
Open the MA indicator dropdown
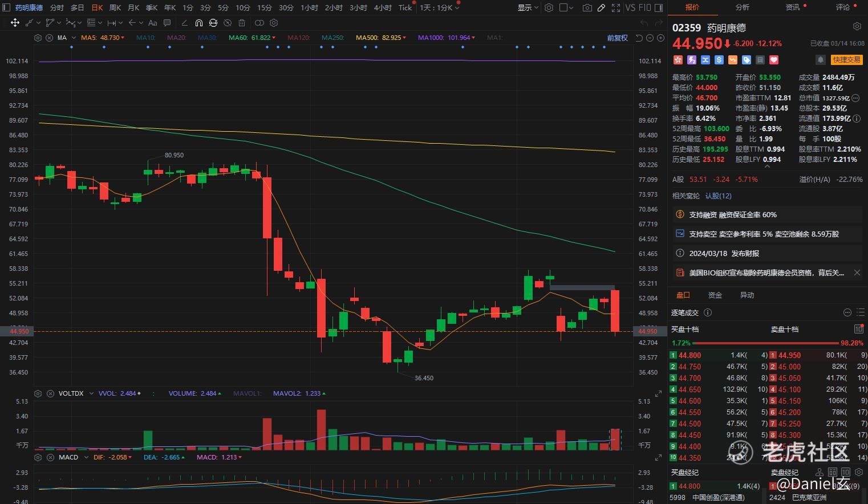point(74,38)
